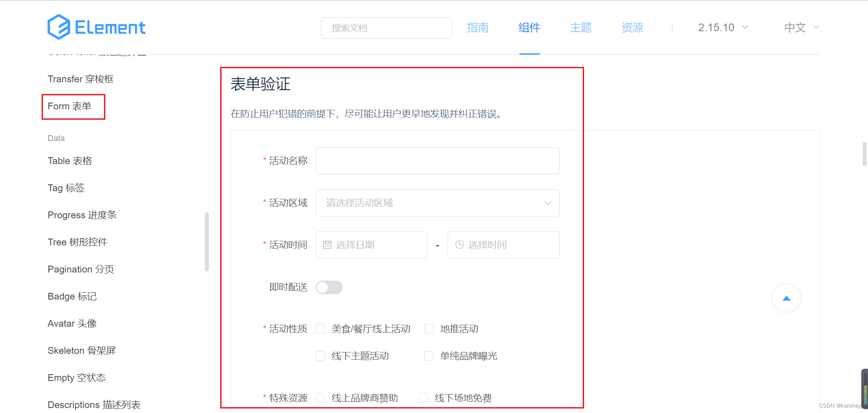Go to the 主题 tab
Screen dimensions: 868x413
[x=580, y=28]
